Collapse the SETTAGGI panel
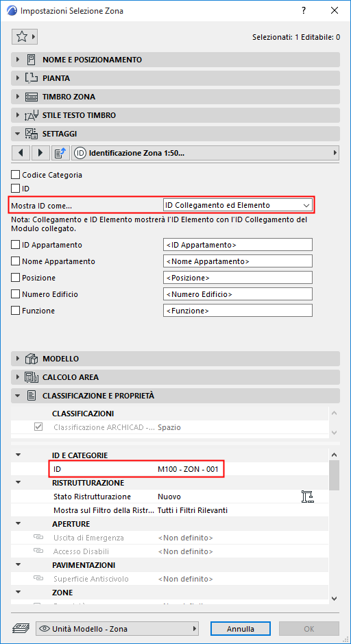The image size is (351, 644). tap(18, 134)
